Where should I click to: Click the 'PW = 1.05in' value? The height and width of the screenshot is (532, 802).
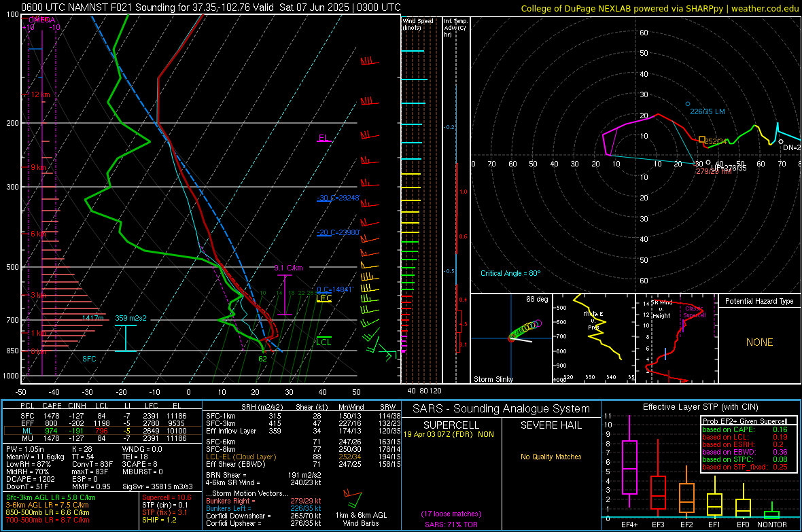24,449
